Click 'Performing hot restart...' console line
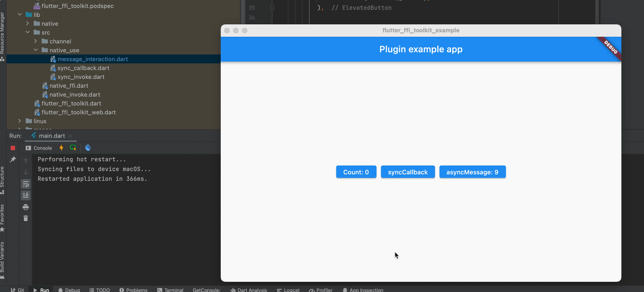Screen dimensions: 644x292 pos(82,159)
